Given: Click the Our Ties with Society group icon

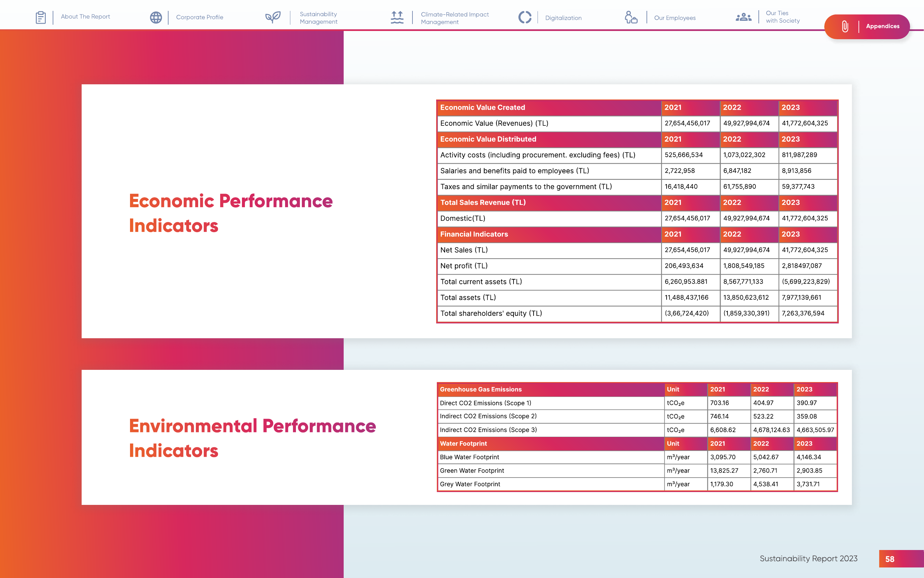Looking at the screenshot, I should pos(743,17).
